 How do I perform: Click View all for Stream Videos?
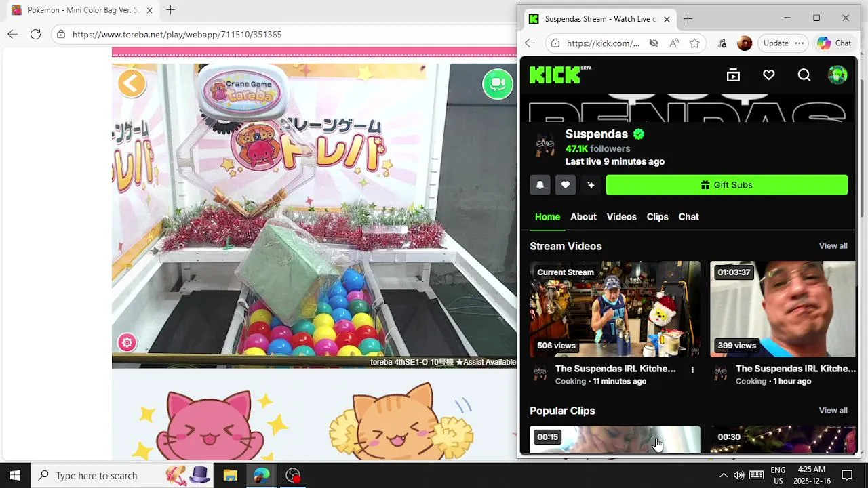pos(833,246)
